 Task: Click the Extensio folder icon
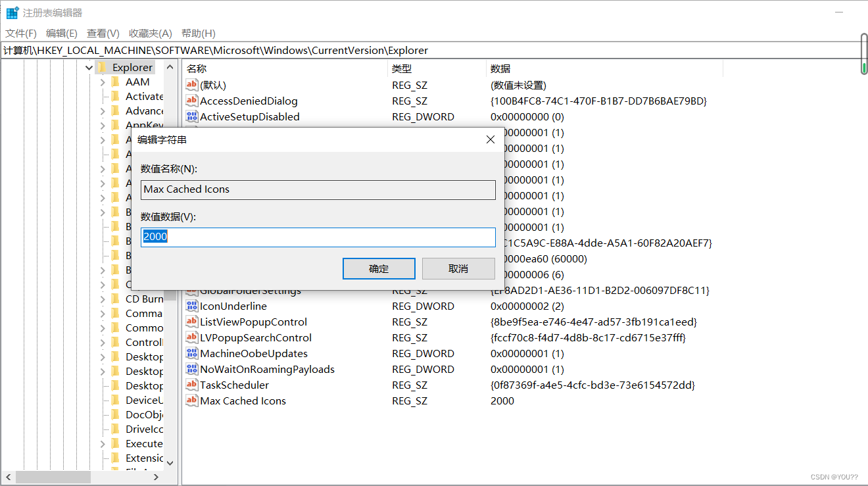coord(115,458)
